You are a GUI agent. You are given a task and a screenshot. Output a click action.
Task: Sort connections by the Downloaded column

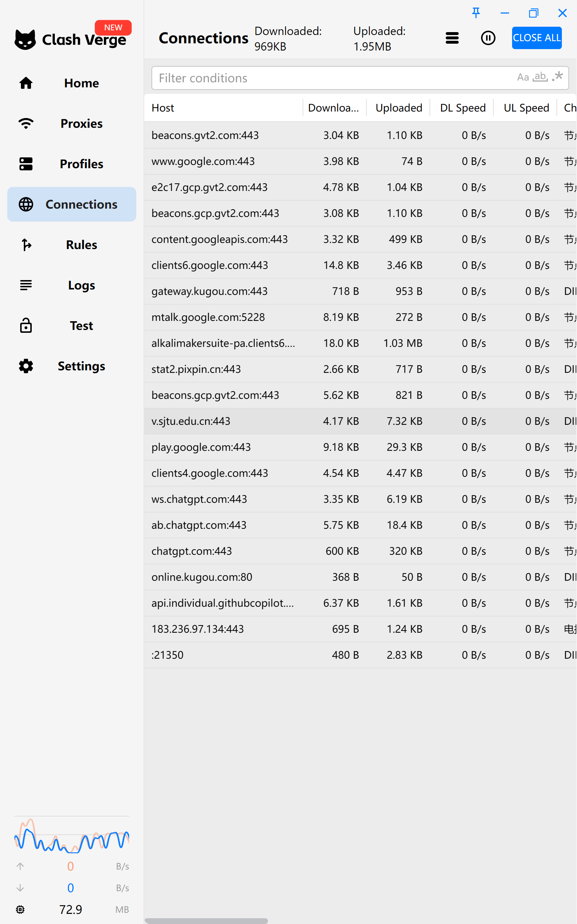point(334,108)
